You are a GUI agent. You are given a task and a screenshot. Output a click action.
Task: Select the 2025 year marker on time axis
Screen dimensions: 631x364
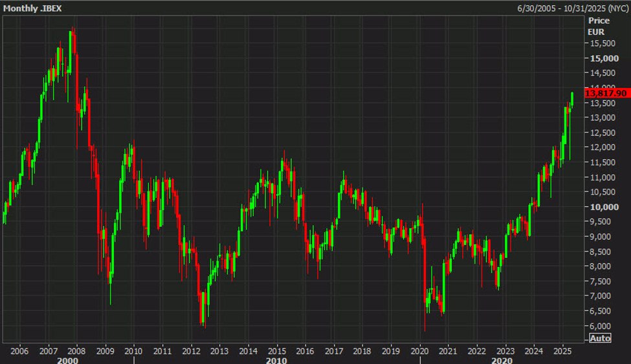(562, 351)
